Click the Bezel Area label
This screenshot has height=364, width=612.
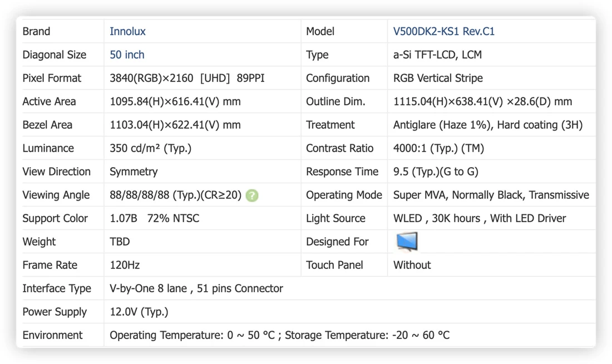pos(47,124)
